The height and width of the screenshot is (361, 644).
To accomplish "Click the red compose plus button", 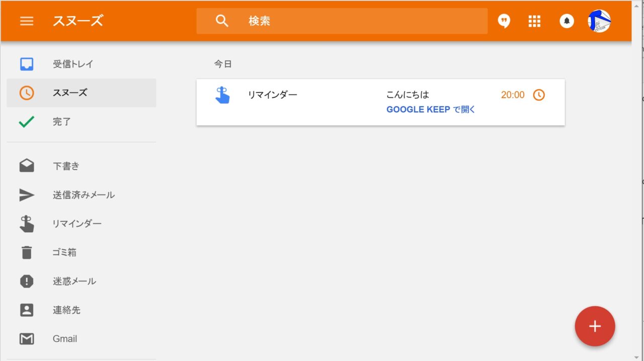I will [x=595, y=326].
